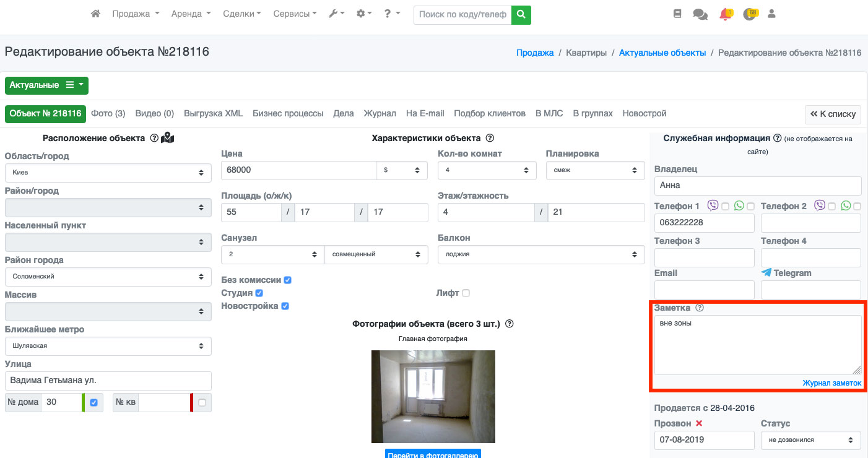Switch to the Фото (3) tab
Screen dimensions: 868x458
pos(108,113)
